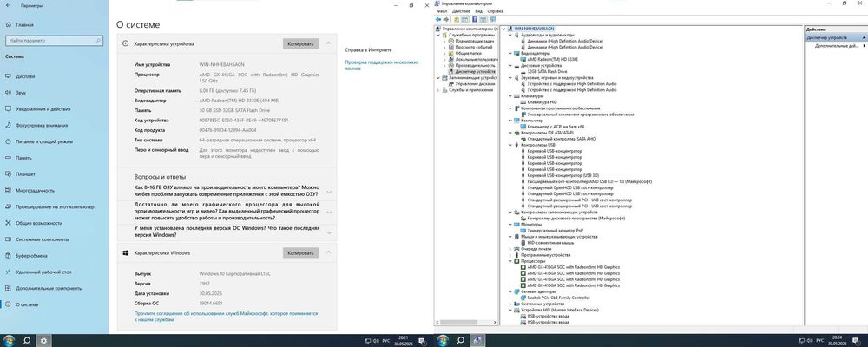Image resolution: width=868 pixels, height=347 pixels.
Task: Click Settings gear icon on left taskbar
Action: click(x=43, y=340)
